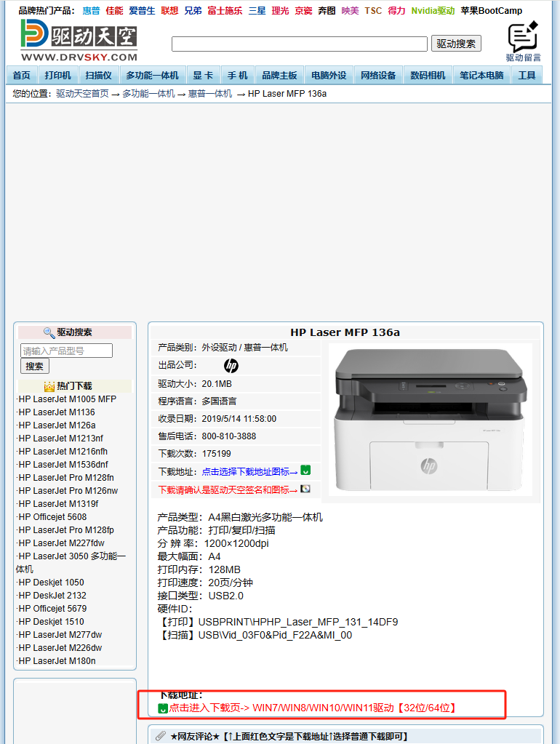Open the 数码相机 nav tab
Screen dimensions: 560x744
click(x=428, y=76)
